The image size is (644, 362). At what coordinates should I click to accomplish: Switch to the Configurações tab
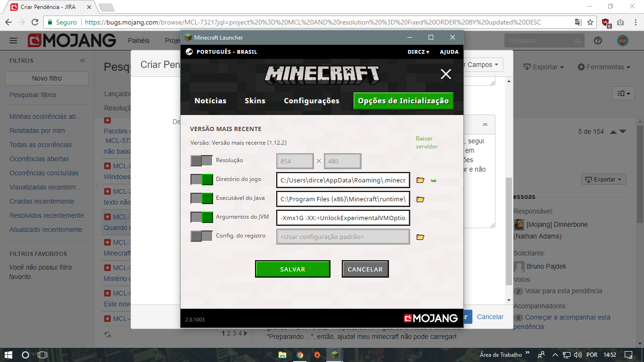pyautogui.click(x=312, y=101)
